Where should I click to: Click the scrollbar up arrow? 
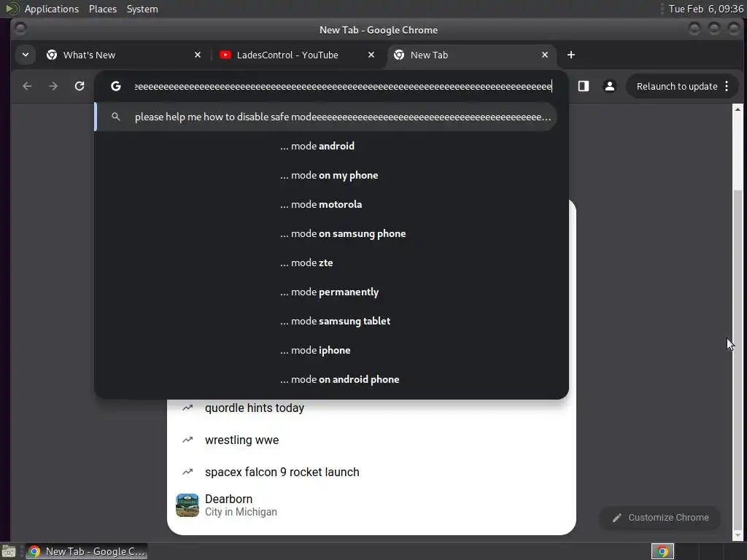(x=738, y=109)
